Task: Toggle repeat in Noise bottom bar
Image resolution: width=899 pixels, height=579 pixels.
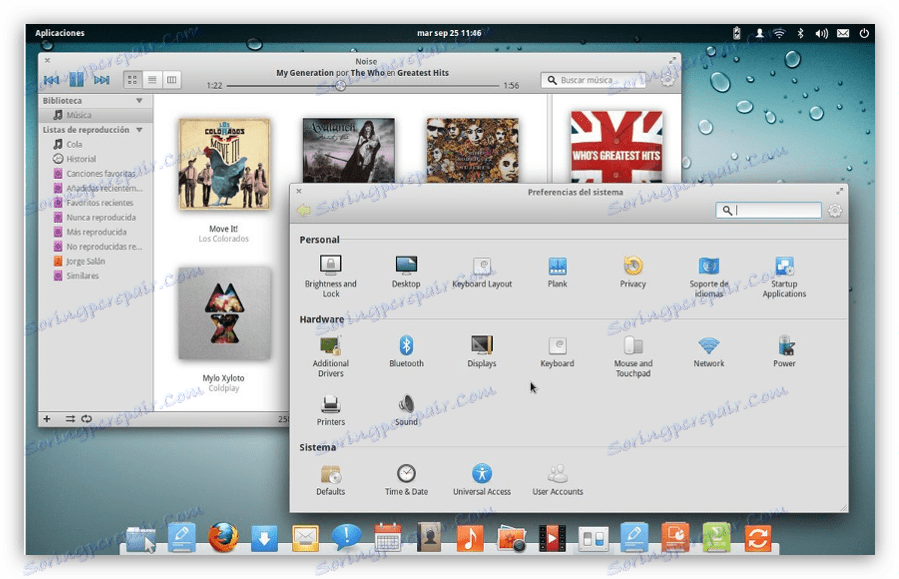Action: point(87,419)
